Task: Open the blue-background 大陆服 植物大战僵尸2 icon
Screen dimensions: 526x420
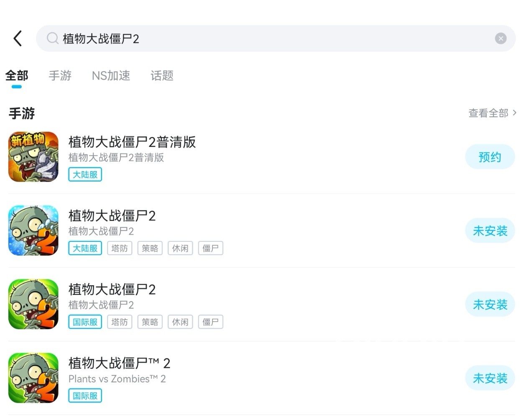Action: (33, 230)
